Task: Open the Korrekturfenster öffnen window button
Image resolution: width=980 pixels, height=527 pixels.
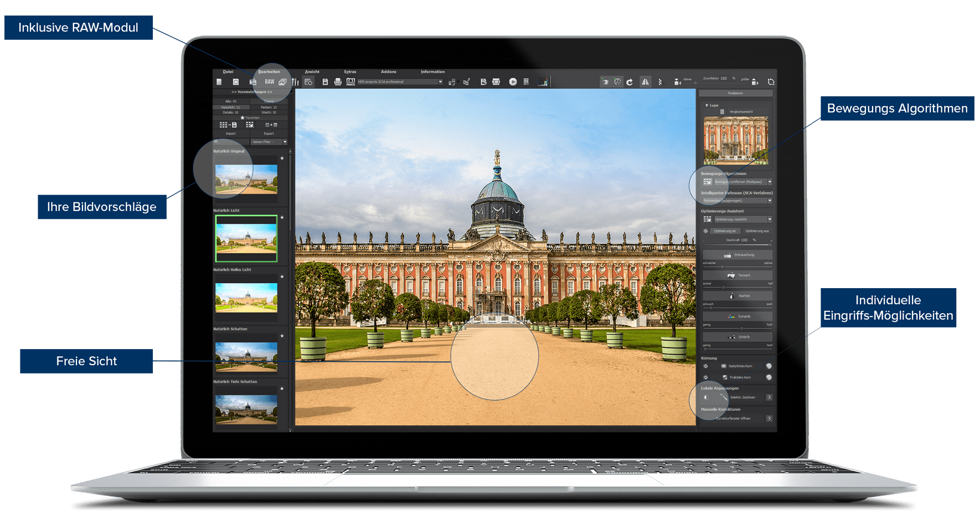Action: coord(769,418)
